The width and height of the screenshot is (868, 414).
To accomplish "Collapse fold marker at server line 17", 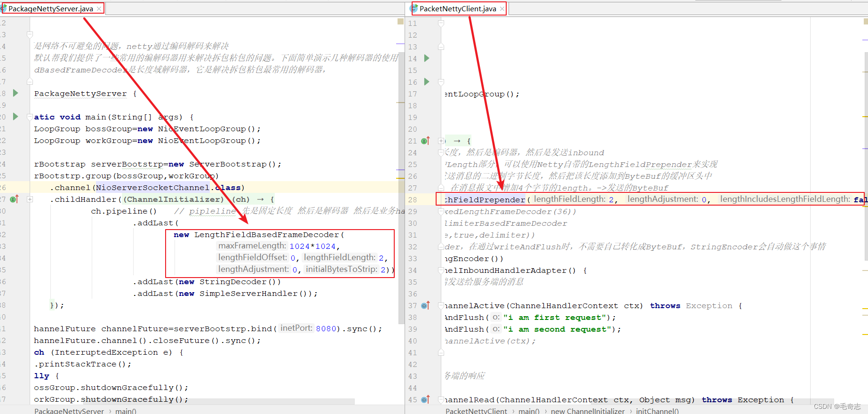I will 30,81.
